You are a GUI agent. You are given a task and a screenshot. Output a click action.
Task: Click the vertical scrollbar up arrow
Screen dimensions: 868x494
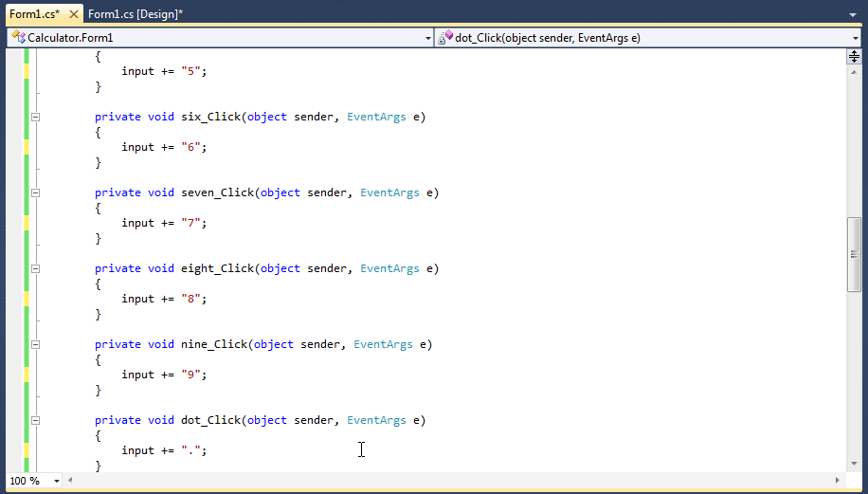tap(854, 73)
